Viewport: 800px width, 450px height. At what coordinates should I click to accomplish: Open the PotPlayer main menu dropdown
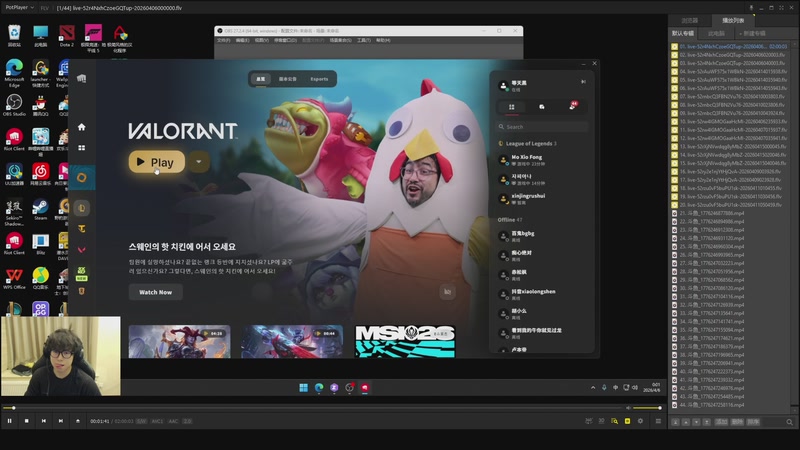[x=19, y=8]
